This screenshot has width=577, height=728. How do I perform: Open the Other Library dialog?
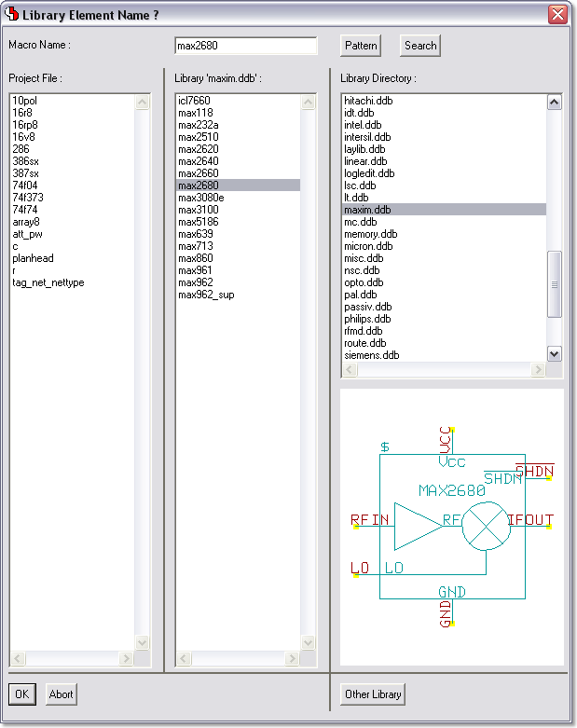coord(373,694)
